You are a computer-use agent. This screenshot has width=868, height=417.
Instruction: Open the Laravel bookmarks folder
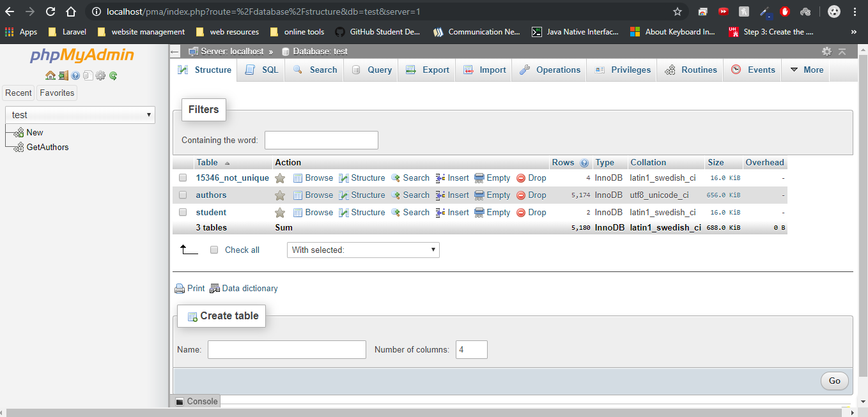click(x=67, y=32)
